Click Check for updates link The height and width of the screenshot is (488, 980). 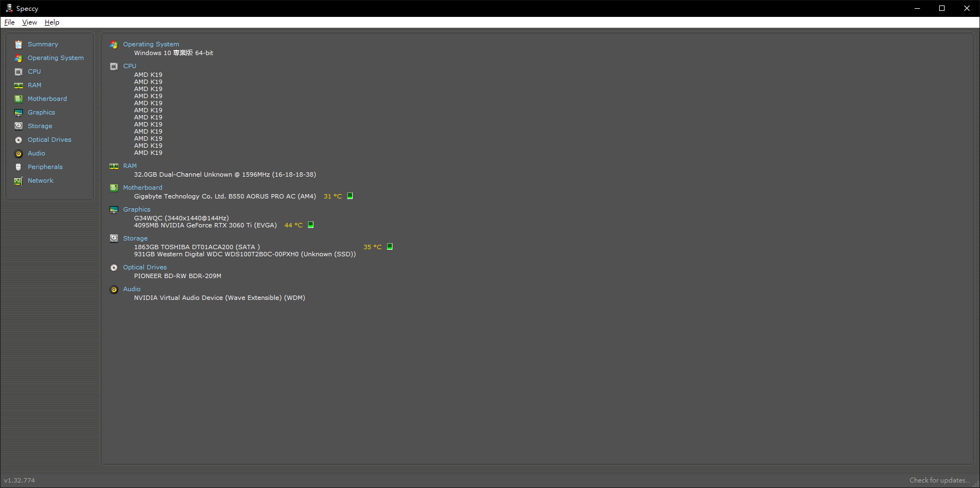[x=940, y=480]
